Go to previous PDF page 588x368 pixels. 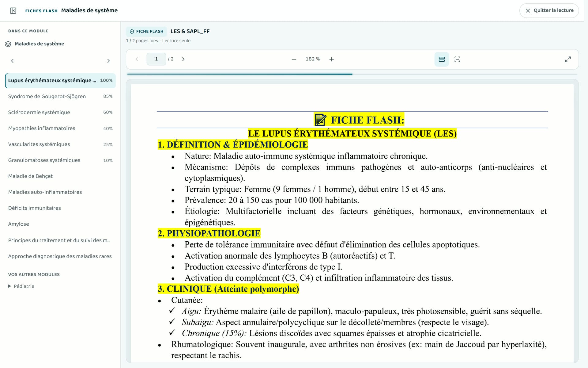point(137,59)
